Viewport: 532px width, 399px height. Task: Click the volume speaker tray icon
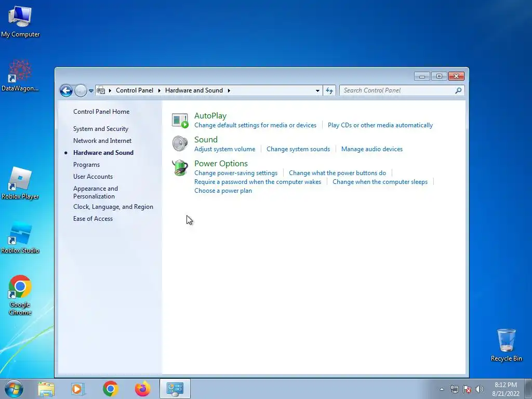point(480,389)
